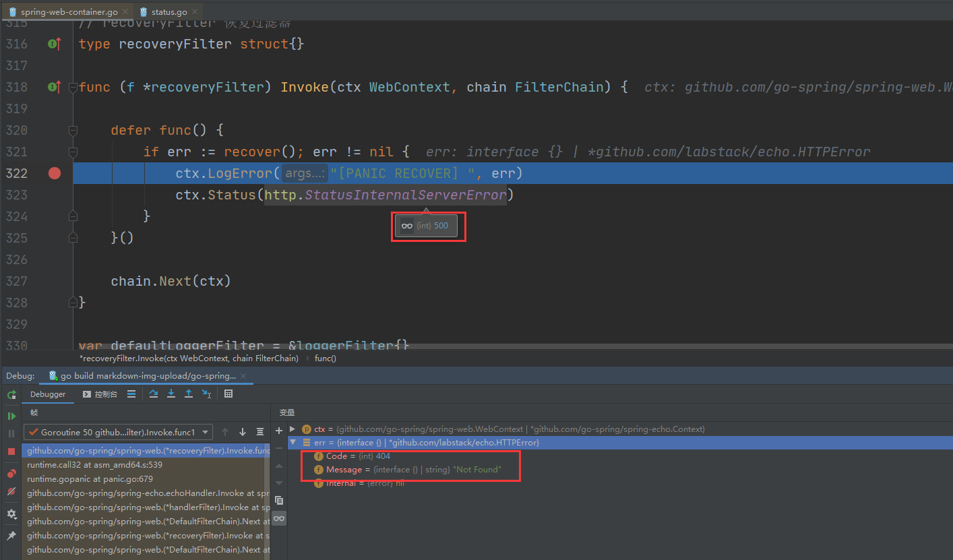
Task: Open Evaluate Expression calculator
Action: coord(228,394)
